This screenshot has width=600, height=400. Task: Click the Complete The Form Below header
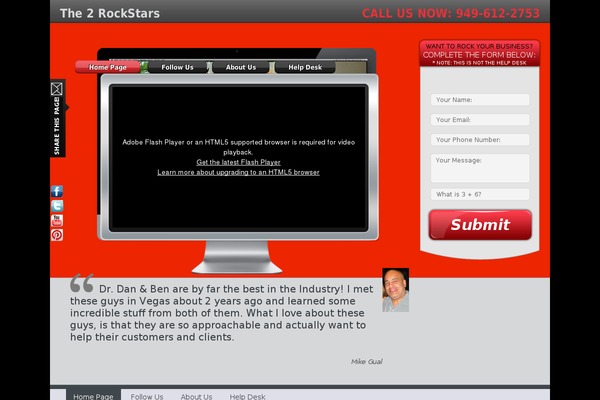[x=479, y=54]
